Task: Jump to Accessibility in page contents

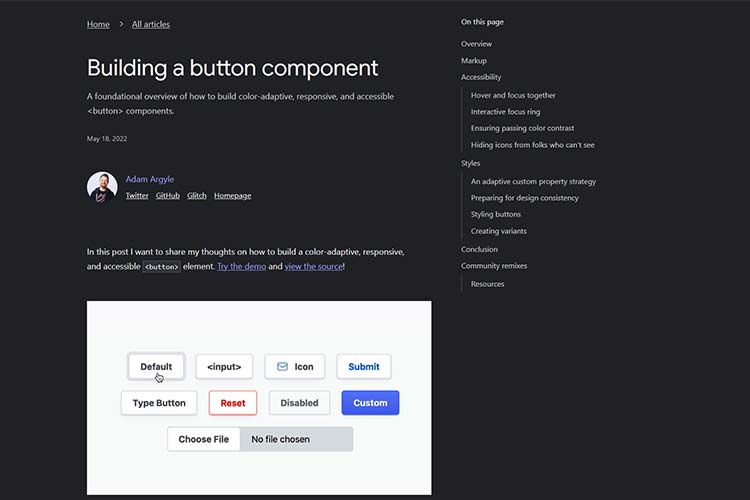Action: 481,77
